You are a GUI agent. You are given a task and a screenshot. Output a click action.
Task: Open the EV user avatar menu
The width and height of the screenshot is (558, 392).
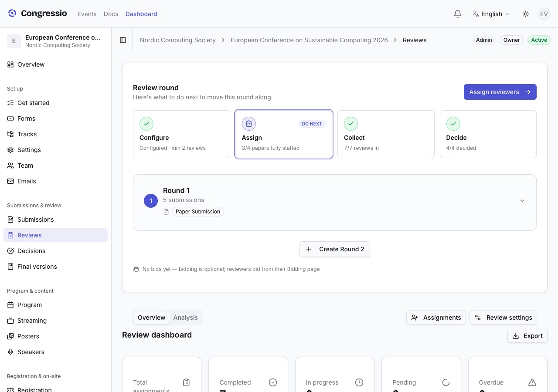tap(544, 14)
